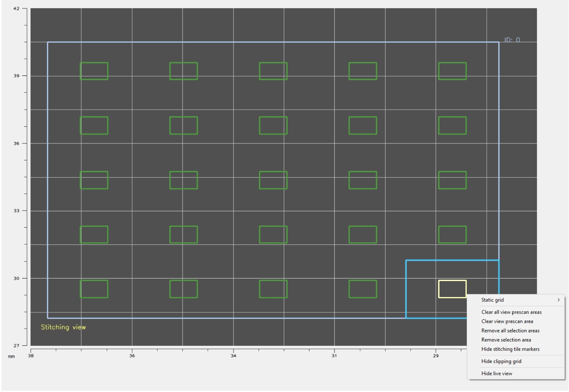Screen dimensions: 569x392
Task: Choose Clear view prescan area
Action: coord(507,321)
